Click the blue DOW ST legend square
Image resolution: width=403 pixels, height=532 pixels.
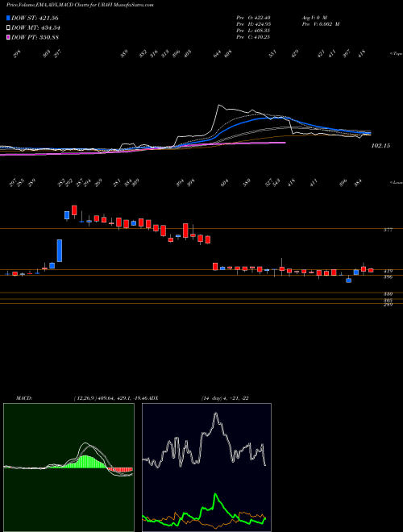click(8, 18)
